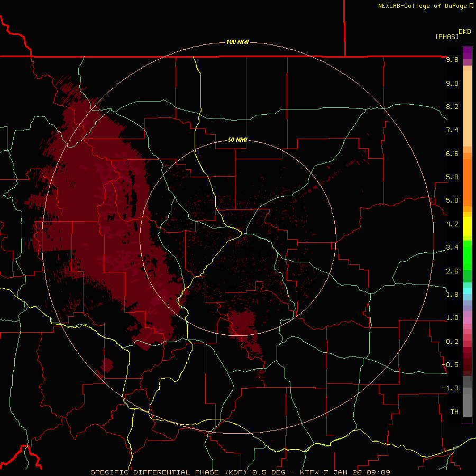Pick the cyan segment of the color bar
The width and height of the screenshot is (476, 476).
(467, 291)
